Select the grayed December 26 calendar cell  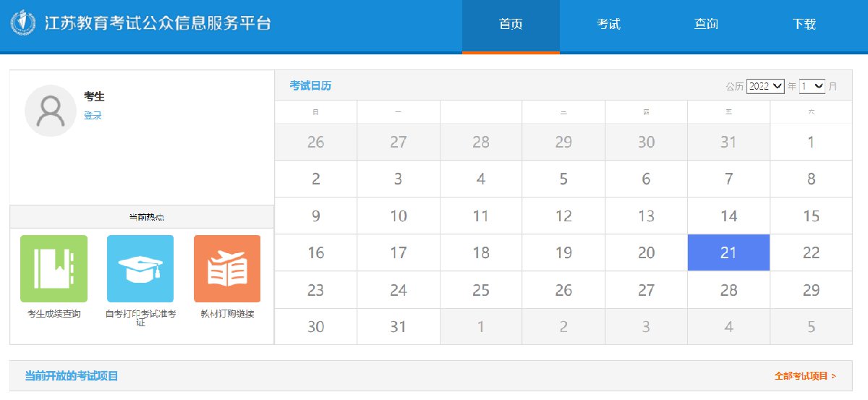315,142
